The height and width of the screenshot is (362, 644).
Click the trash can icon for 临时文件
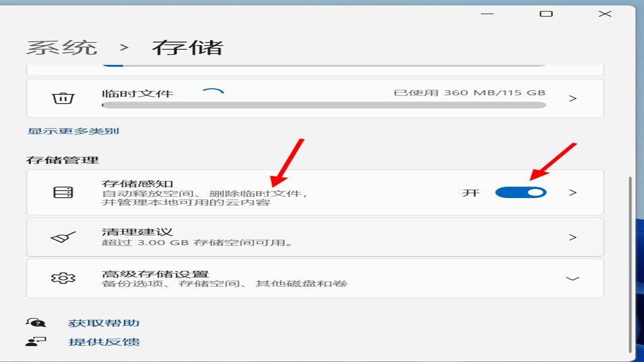coord(63,98)
